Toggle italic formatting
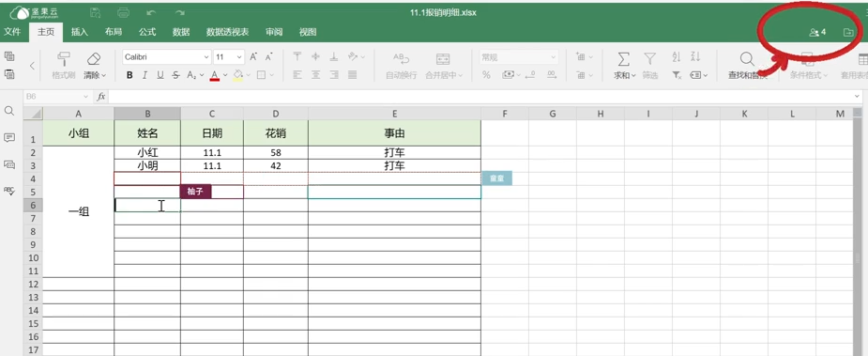 (145, 75)
